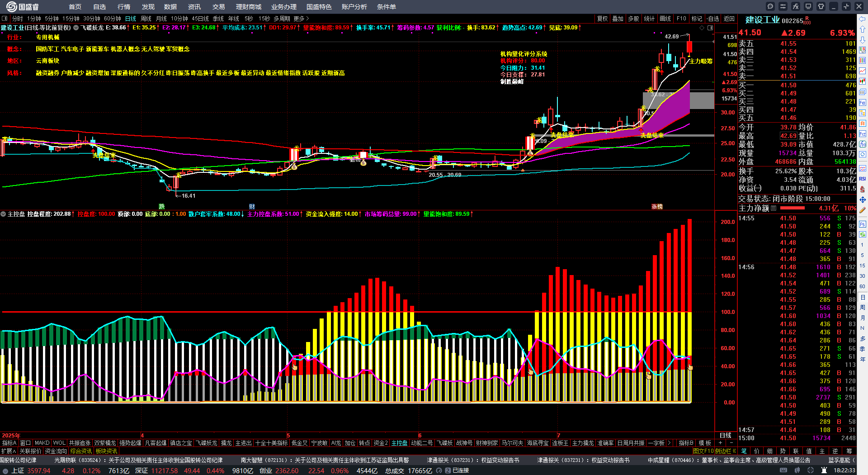Click the 标记 button

tap(697, 19)
